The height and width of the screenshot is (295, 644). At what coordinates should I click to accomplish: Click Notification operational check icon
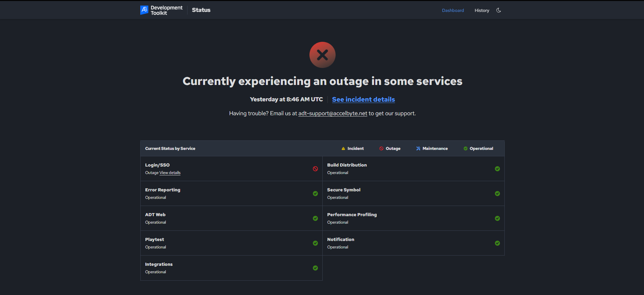(x=497, y=243)
